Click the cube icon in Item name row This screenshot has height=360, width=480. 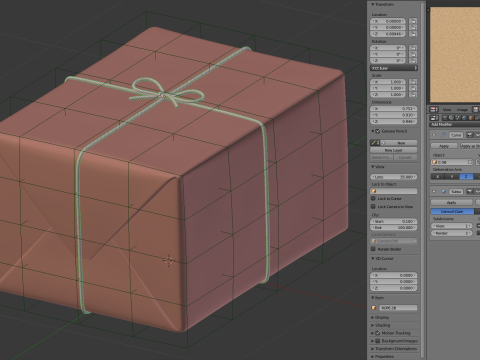pos(374,308)
